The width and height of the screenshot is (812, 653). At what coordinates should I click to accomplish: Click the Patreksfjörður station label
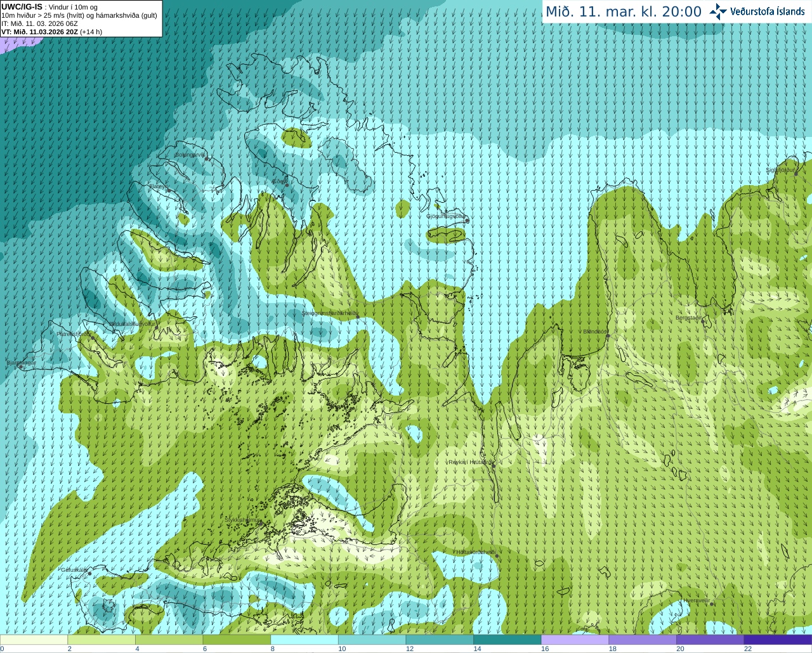(x=74, y=333)
